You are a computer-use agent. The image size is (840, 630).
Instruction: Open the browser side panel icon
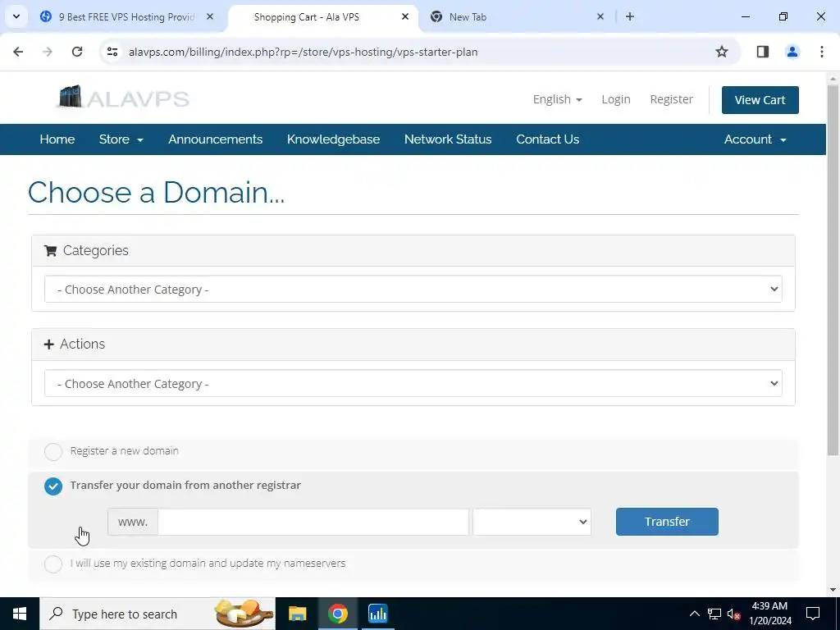click(x=763, y=52)
